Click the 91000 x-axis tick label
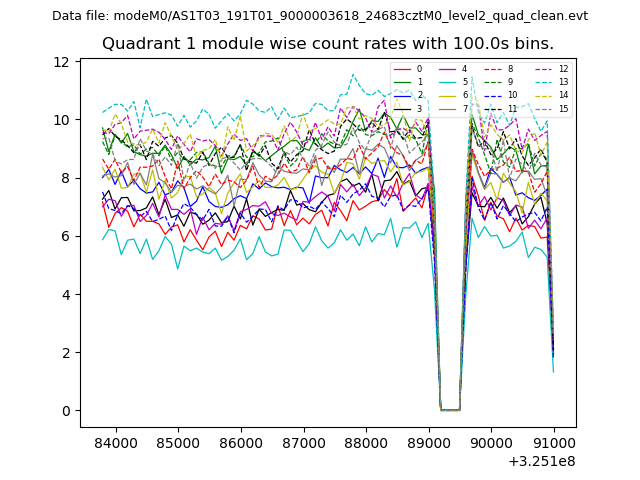This screenshot has width=640, height=480. click(x=554, y=443)
